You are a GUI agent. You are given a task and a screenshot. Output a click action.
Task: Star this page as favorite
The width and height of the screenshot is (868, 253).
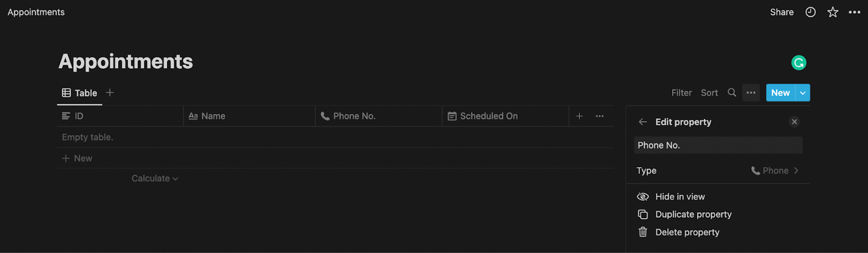point(833,12)
